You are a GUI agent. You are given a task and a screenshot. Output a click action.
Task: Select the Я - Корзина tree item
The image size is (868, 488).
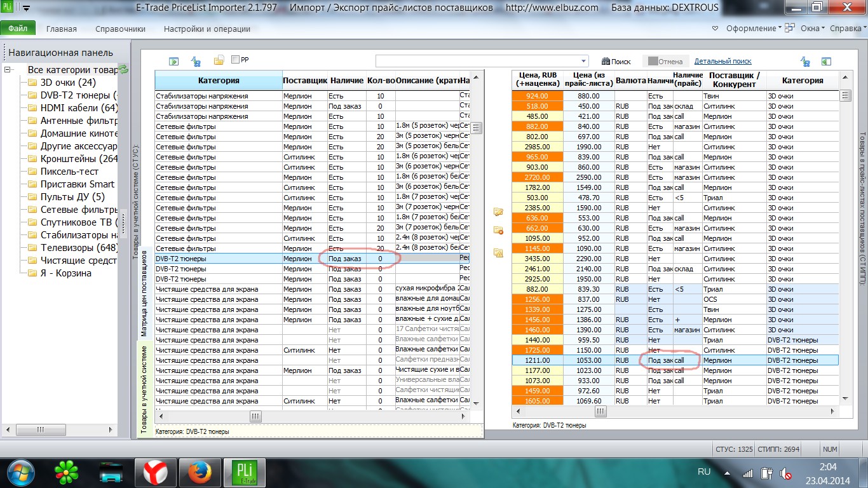(66, 273)
